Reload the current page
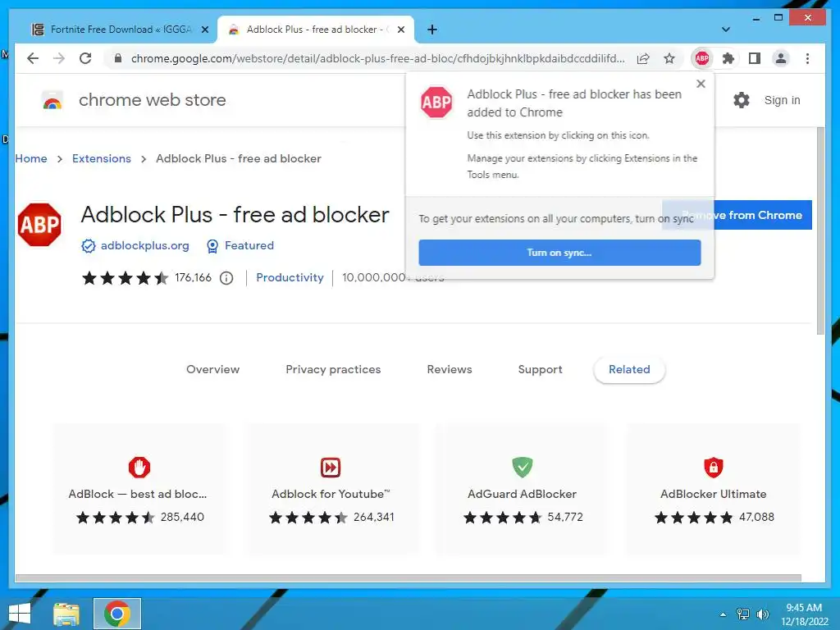This screenshot has height=630, width=840. [x=85, y=58]
